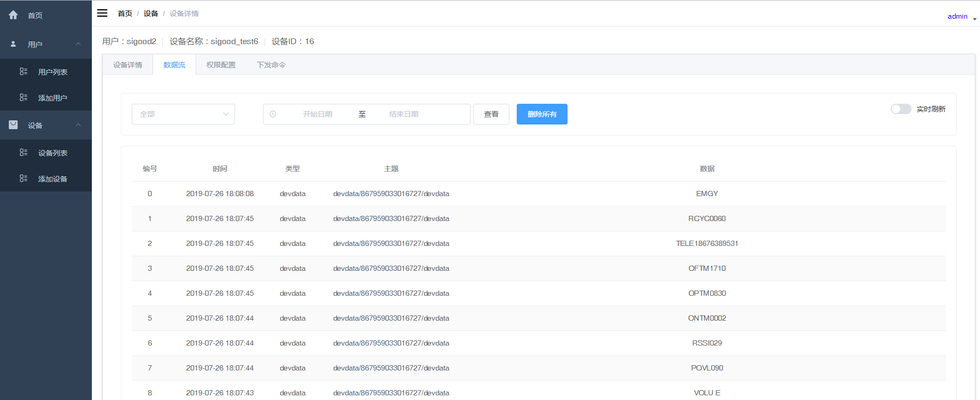Open the 下发命令 tab
This screenshot has height=400, width=980.
pos(271,65)
